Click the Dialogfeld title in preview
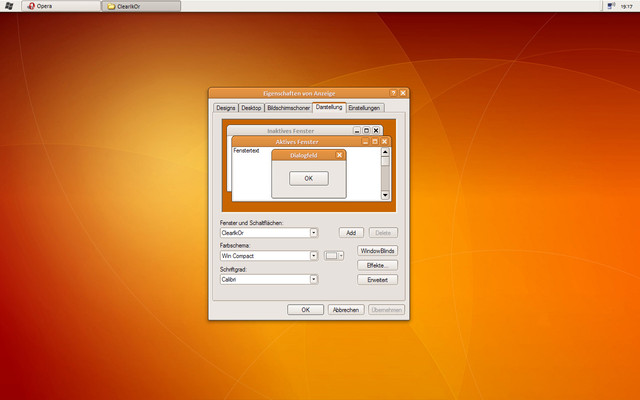640x400 pixels. [303, 155]
